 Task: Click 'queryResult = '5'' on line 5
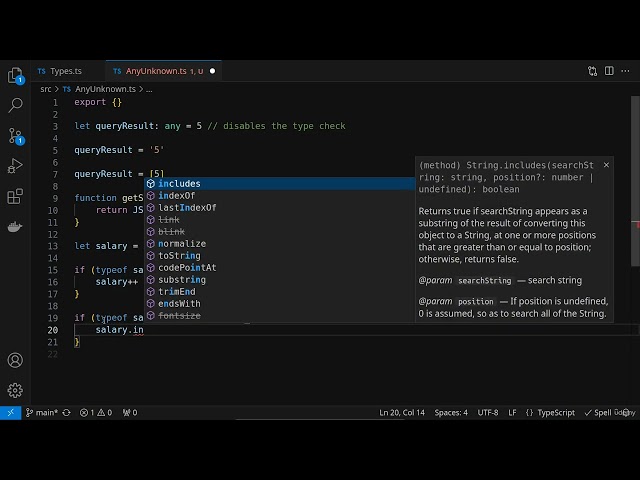click(119, 150)
